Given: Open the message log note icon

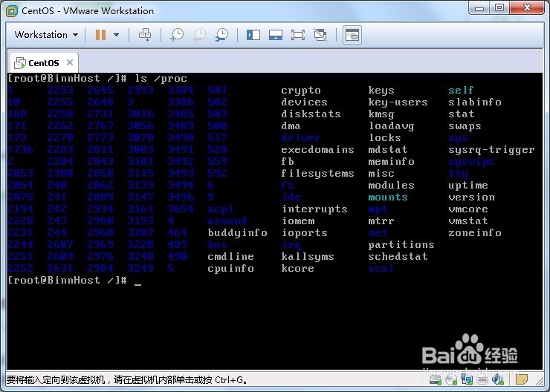Looking at the screenshot, I should coord(522,379).
